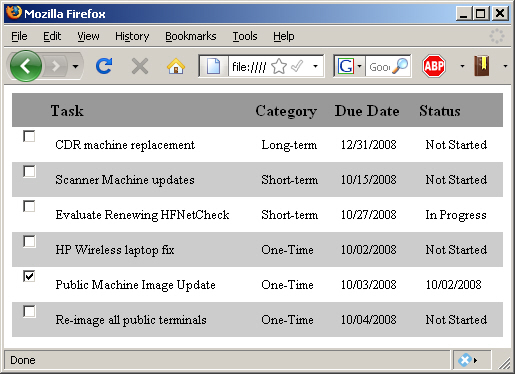Viewport: 515px width, 374px height.
Task: Open the Adblock Plus dropdown arrow
Action: point(462,66)
